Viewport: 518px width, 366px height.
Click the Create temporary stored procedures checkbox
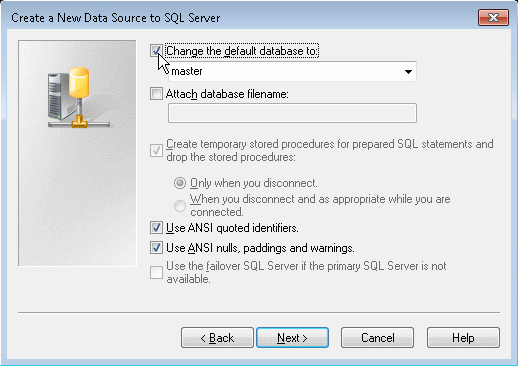[156, 150]
